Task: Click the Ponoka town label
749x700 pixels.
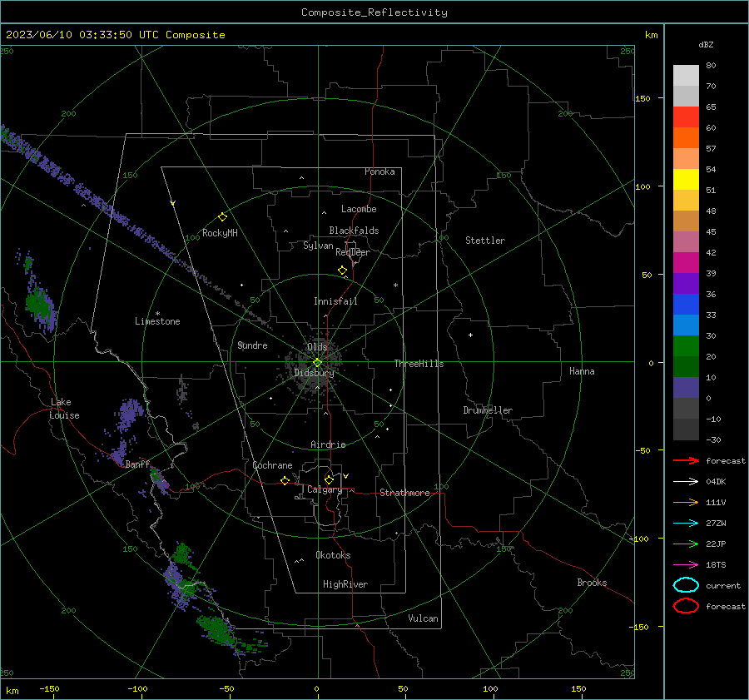Action: click(x=379, y=171)
